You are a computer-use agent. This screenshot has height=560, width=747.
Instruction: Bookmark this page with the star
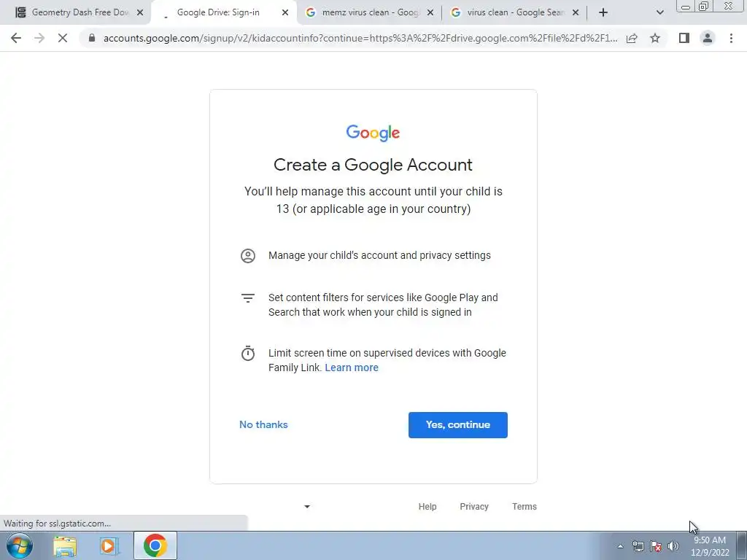655,38
